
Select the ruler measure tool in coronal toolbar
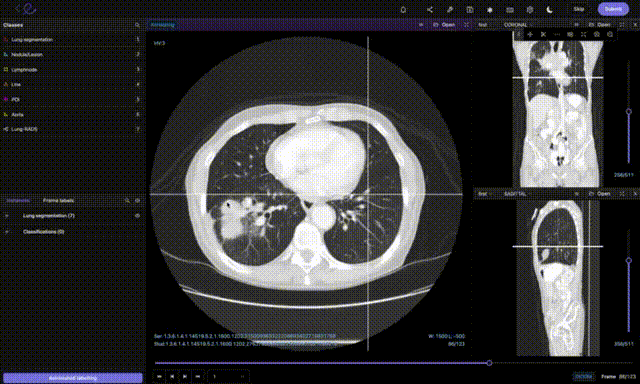click(x=557, y=35)
